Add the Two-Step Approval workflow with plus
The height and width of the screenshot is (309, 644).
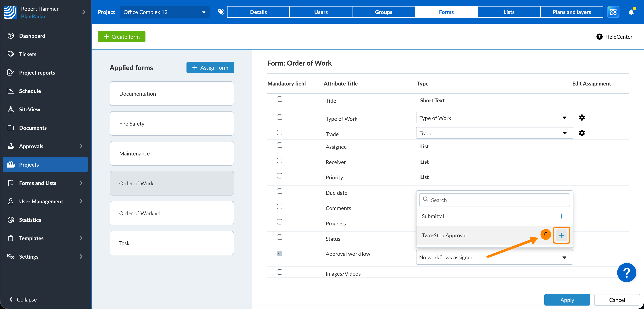561,235
